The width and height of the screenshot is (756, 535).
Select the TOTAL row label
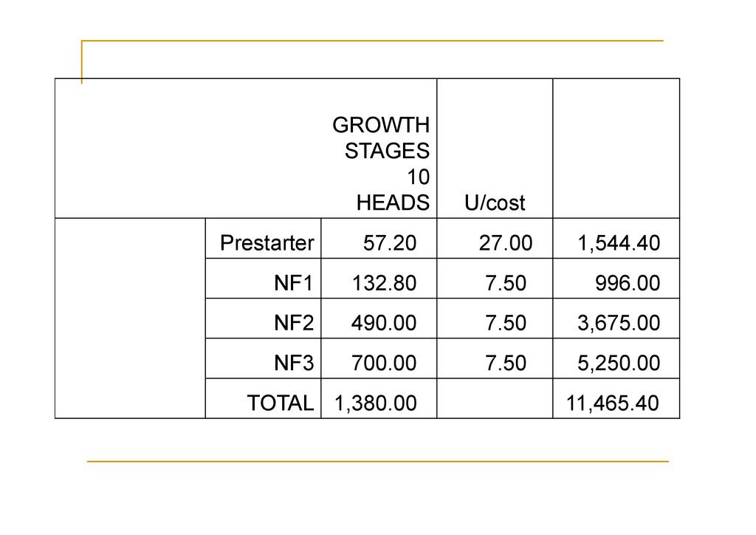point(280,403)
